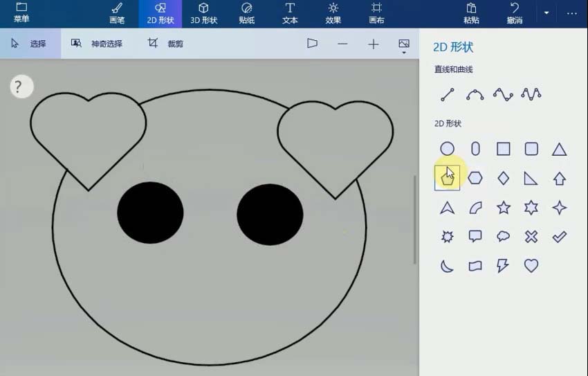Select the square shape

click(503, 149)
